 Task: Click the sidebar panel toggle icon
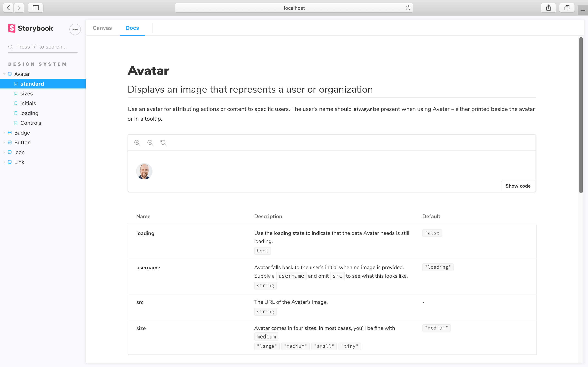[x=35, y=8]
